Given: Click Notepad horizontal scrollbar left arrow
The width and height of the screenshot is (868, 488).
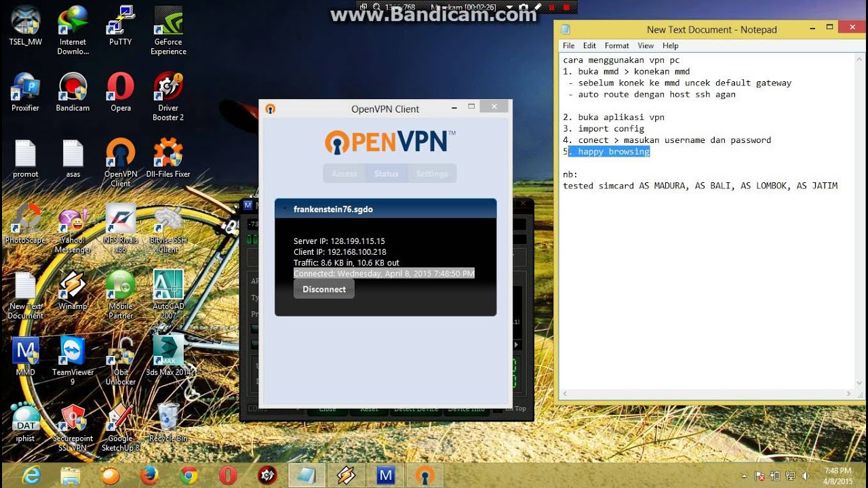Looking at the screenshot, I should click(565, 394).
